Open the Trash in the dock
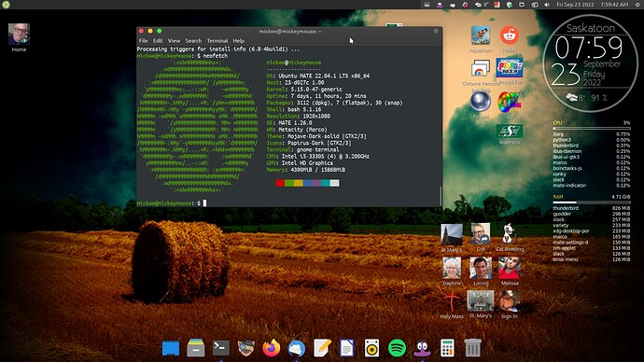644x362 pixels. click(x=472, y=348)
